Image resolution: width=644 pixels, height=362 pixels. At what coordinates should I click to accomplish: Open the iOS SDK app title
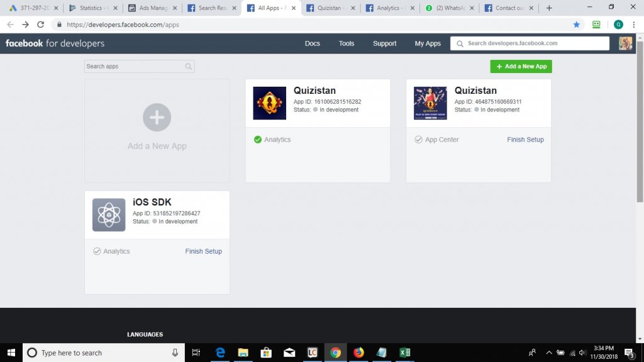point(152,202)
